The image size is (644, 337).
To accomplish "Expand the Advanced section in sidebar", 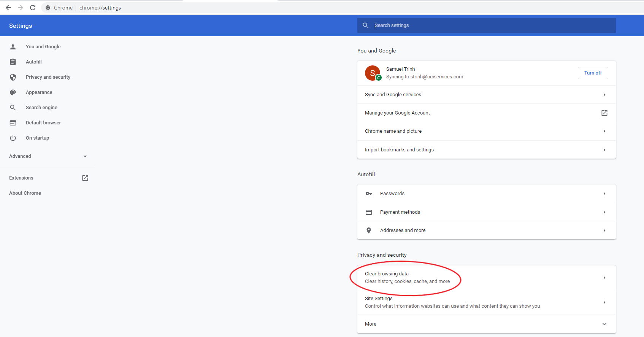I will tap(48, 156).
